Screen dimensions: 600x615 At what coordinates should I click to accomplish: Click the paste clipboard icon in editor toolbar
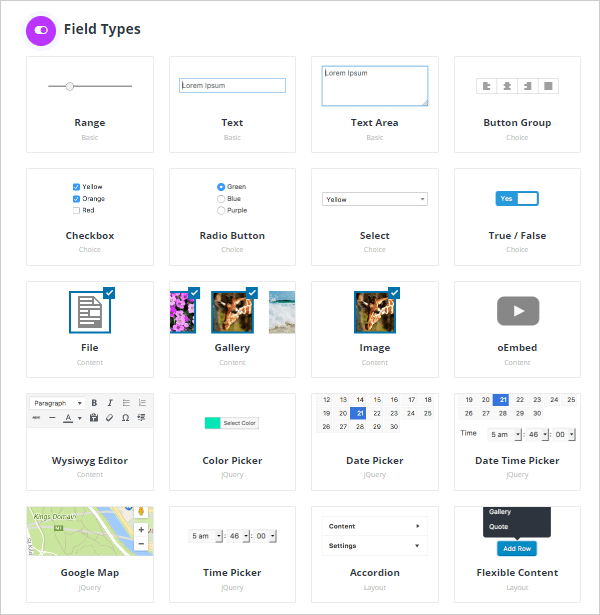[x=94, y=417]
